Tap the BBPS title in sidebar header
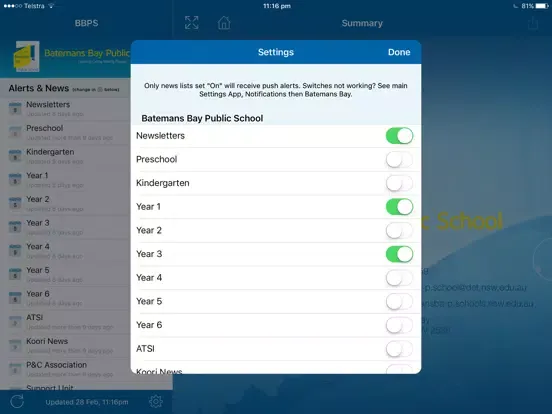The image size is (552, 414). click(86, 23)
